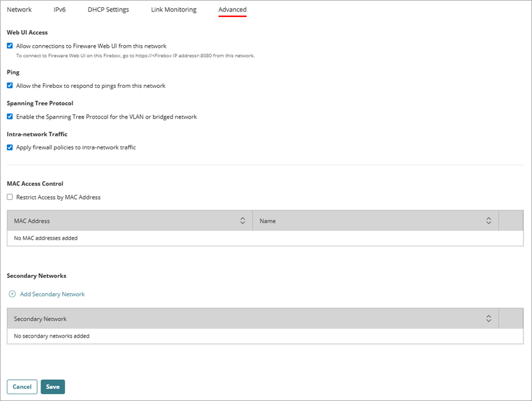Image resolution: width=532 pixels, height=401 pixels.
Task: Disable connections to Fireware Web UI
Action: click(x=9, y=46)
